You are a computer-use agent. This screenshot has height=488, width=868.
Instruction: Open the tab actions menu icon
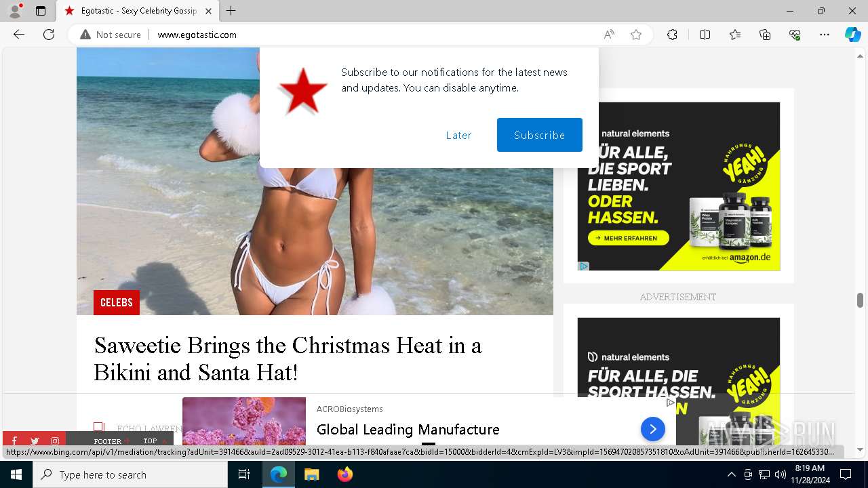coord(41,11)
